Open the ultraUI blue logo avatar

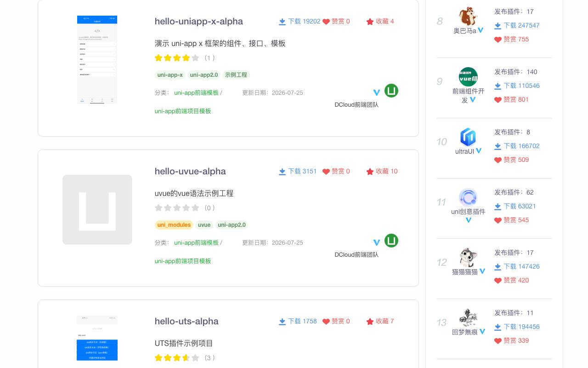468,137
